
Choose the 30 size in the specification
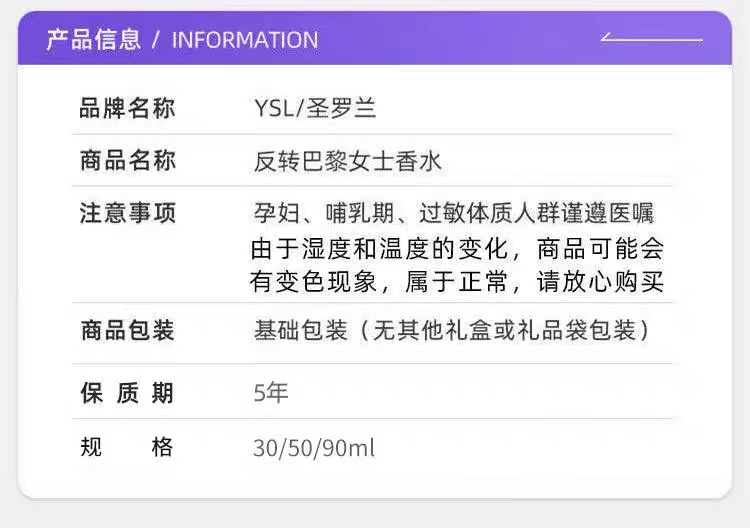(x=265, y=448)
